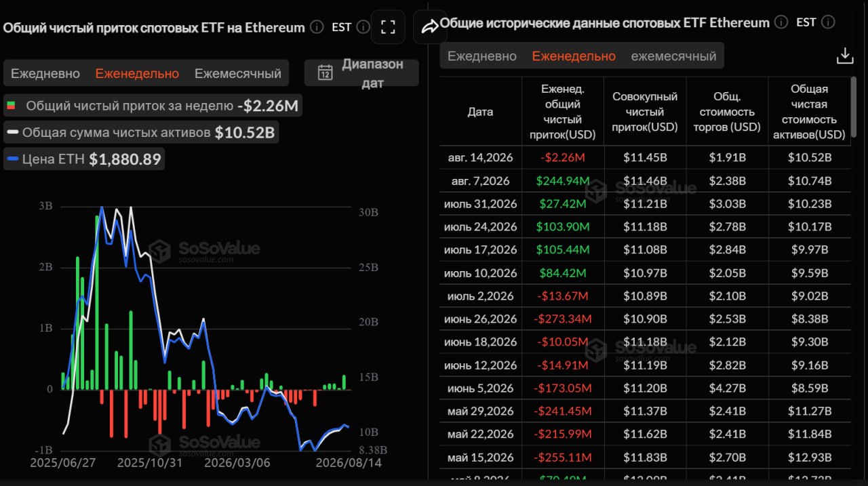
Task: Click the $4.27B trading volume cell
Action: (x=727, y=388)
